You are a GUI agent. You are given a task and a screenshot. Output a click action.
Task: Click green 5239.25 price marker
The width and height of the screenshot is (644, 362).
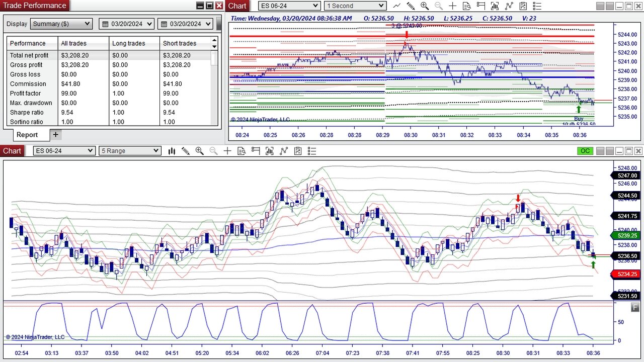coord(626,235)
